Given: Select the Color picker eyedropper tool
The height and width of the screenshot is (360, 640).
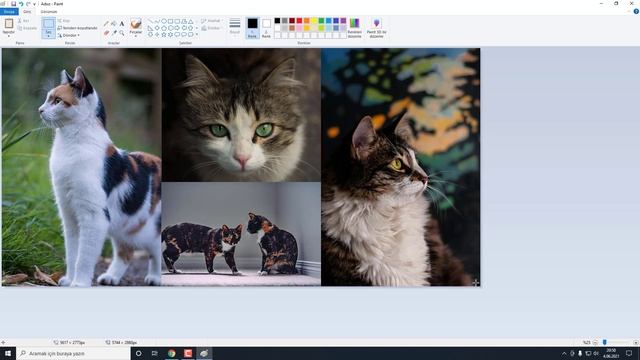Looking at the screenshot, I should tap(114, 32).
